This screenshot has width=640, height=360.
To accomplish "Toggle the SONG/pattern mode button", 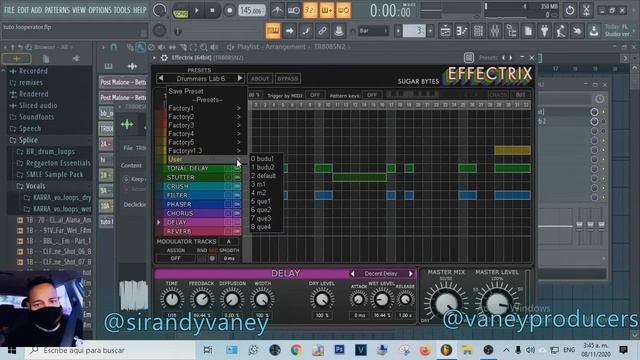I will [180, 11].
